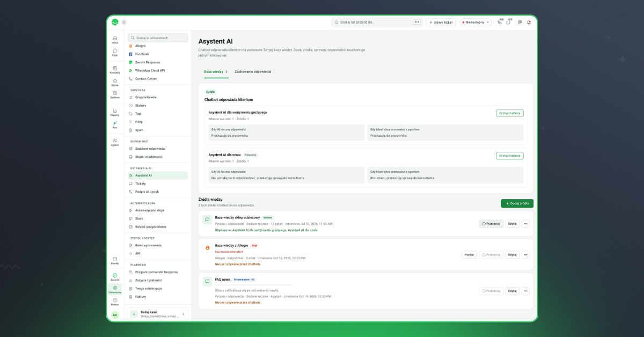Focus the Szukaj w ustawieniach field

(x=158, y=38)
